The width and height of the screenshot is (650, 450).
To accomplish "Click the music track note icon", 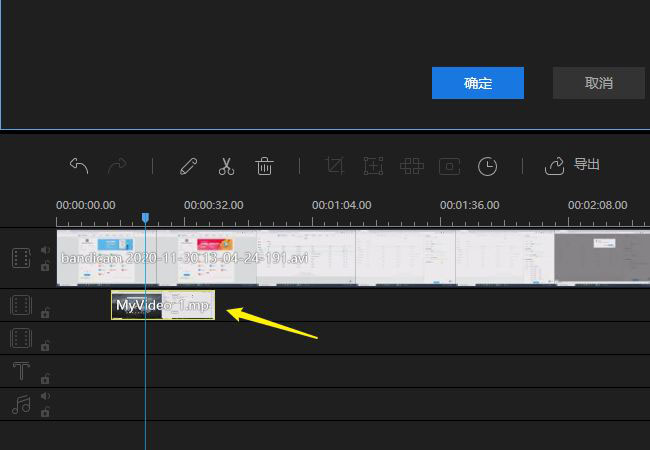I will pos(21,404).
